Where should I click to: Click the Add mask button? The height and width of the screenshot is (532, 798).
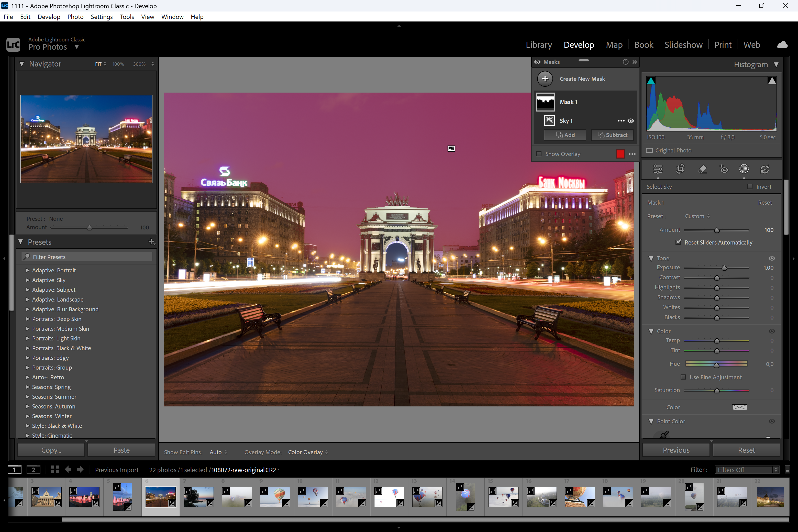[x=565, y=135]
